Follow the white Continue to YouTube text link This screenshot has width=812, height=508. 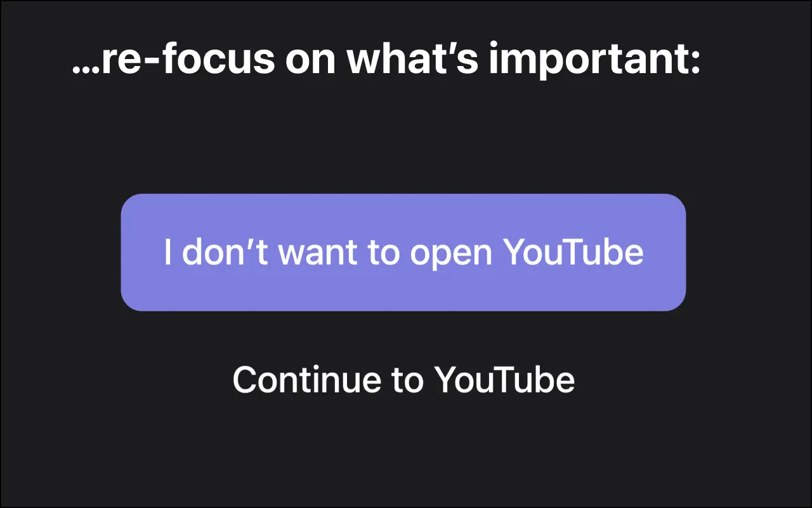pos(403,380)
